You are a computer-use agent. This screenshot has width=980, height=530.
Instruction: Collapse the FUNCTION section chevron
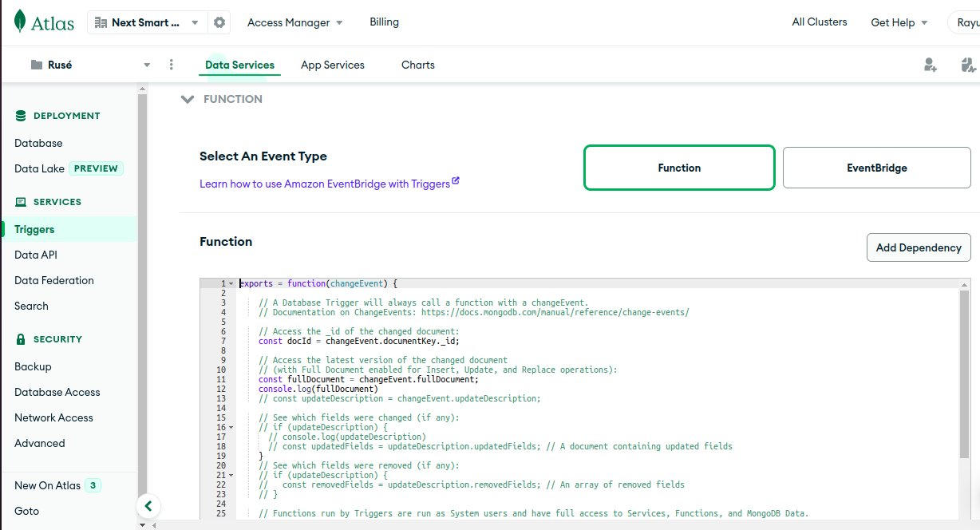pos(188,100)
